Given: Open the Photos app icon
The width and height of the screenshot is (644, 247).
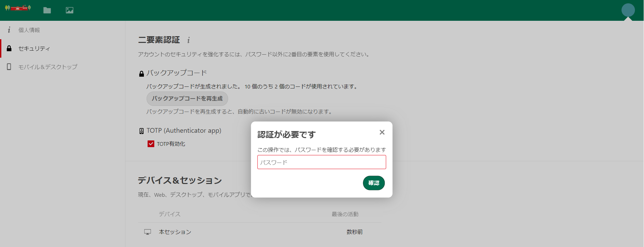Looking at the screenshot, I should click(x=69, y=10).
